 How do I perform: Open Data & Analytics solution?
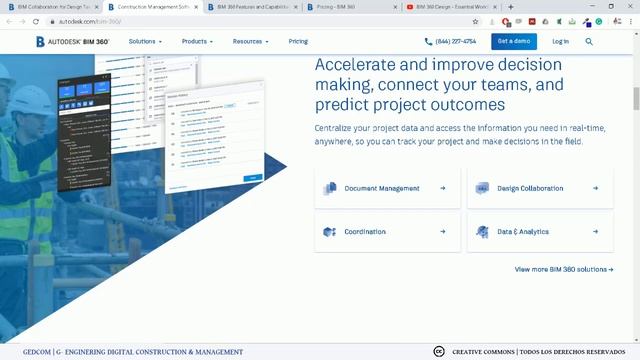540,231
